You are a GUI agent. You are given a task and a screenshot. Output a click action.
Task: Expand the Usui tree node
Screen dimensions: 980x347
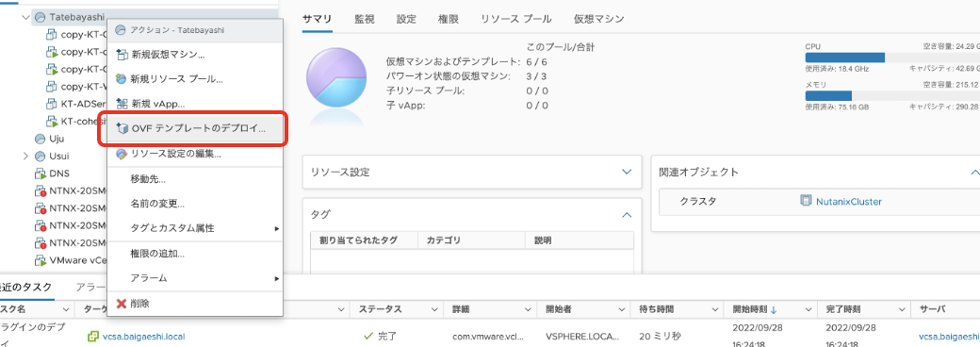pos(25,156)
